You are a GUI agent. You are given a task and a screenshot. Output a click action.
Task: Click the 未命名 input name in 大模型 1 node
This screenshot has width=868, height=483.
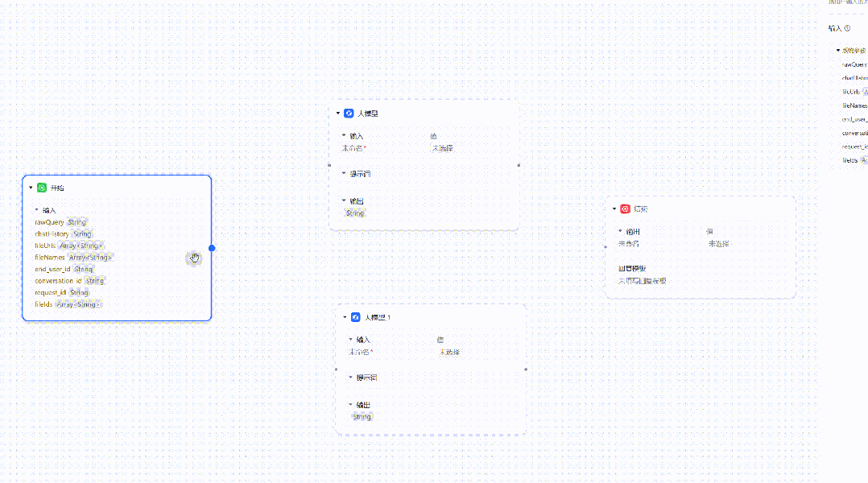tap(359, 352)
